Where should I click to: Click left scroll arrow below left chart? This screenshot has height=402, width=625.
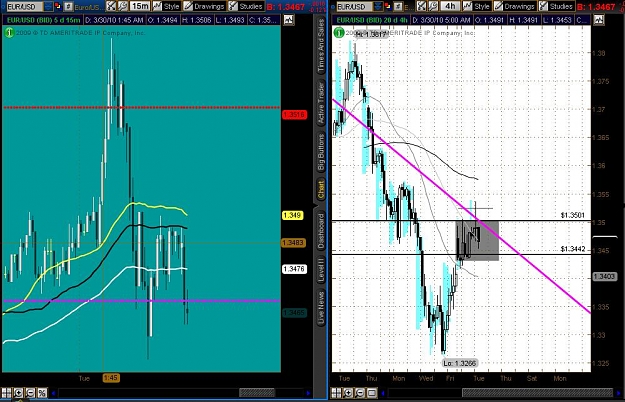[x=53, y=393]
